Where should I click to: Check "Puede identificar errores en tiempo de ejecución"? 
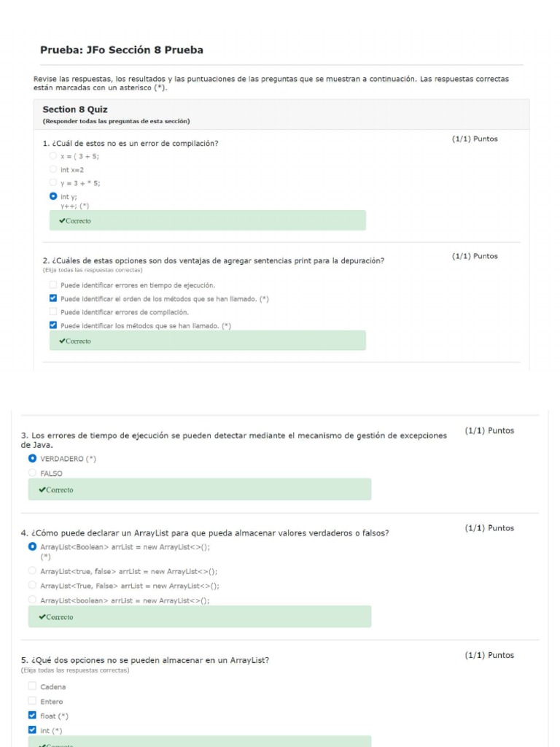tap(53, 285)
